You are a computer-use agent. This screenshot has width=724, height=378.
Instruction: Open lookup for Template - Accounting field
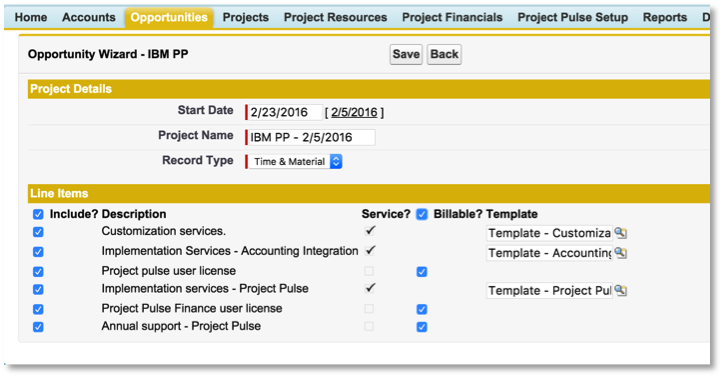click(621, 253)
